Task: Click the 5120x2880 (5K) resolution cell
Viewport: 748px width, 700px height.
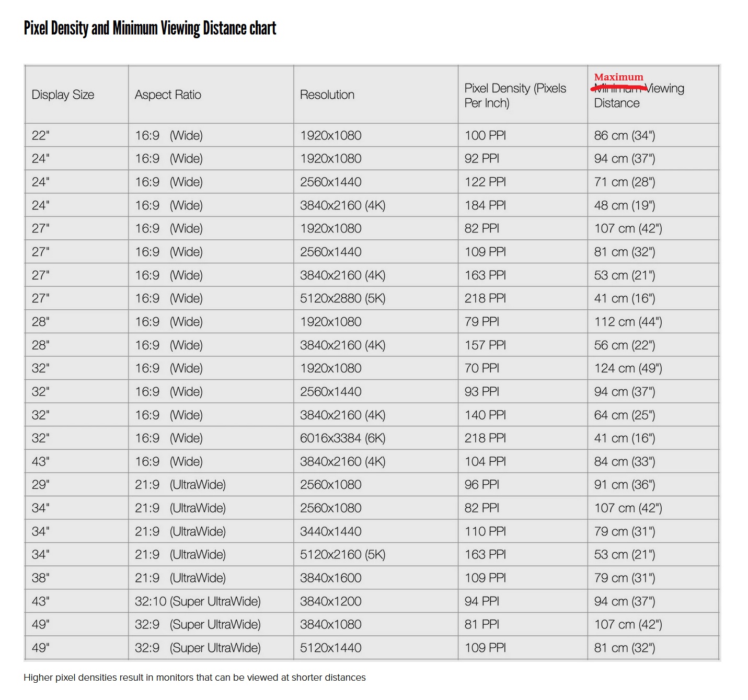Action: tap(376, 298)
